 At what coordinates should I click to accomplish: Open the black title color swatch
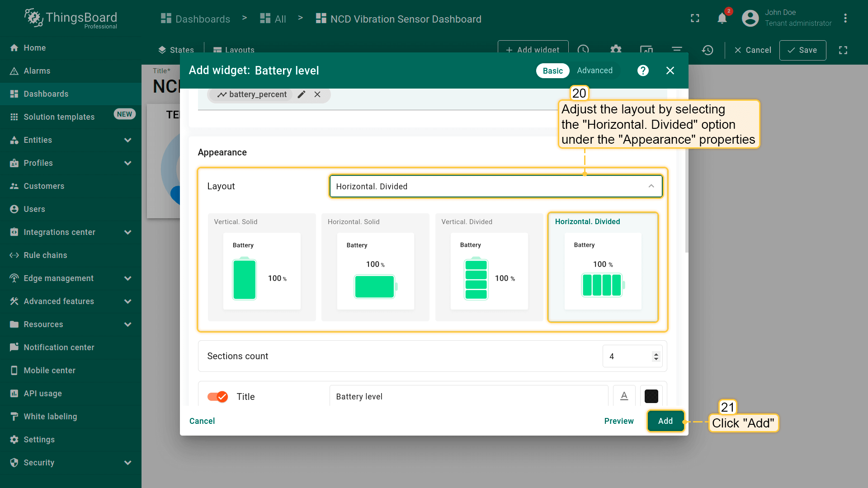tap(651, 396)
